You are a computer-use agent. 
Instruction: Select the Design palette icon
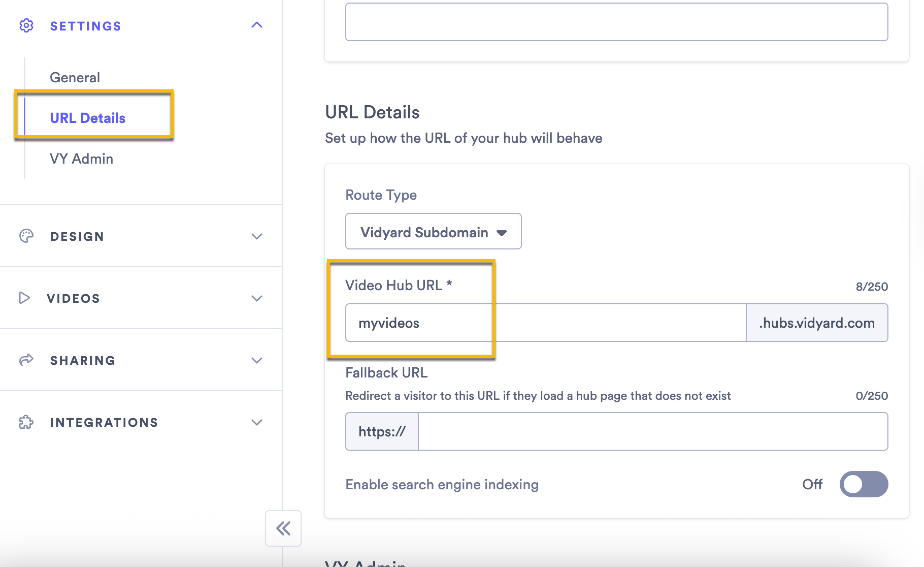coord(26,237)
